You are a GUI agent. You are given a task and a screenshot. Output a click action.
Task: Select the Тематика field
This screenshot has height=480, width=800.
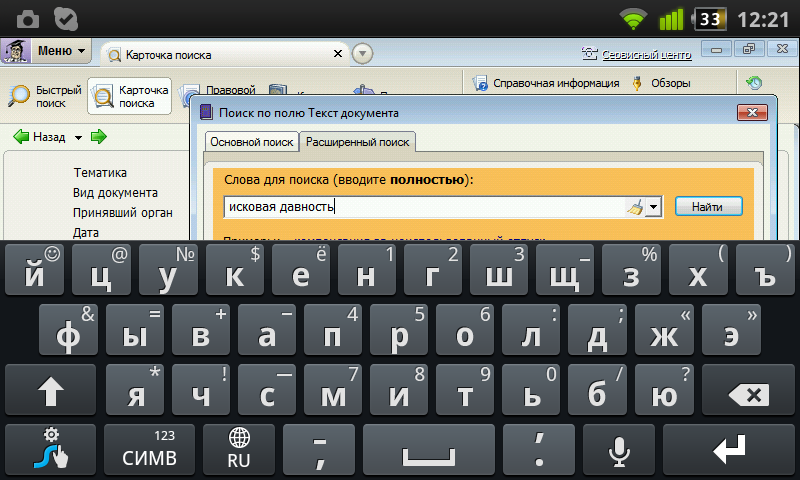pos(100,173)
